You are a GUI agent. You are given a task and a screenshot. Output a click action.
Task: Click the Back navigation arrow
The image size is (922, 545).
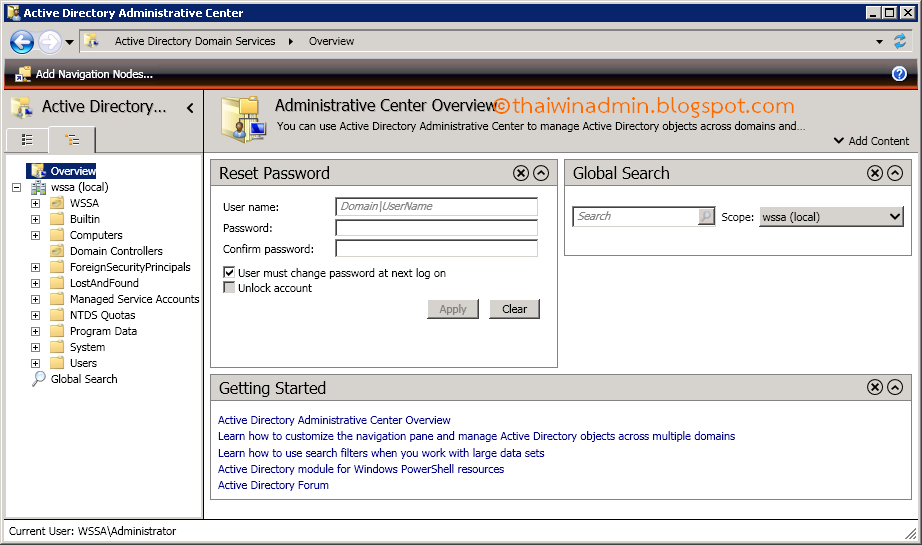click(x=22, y=42)
